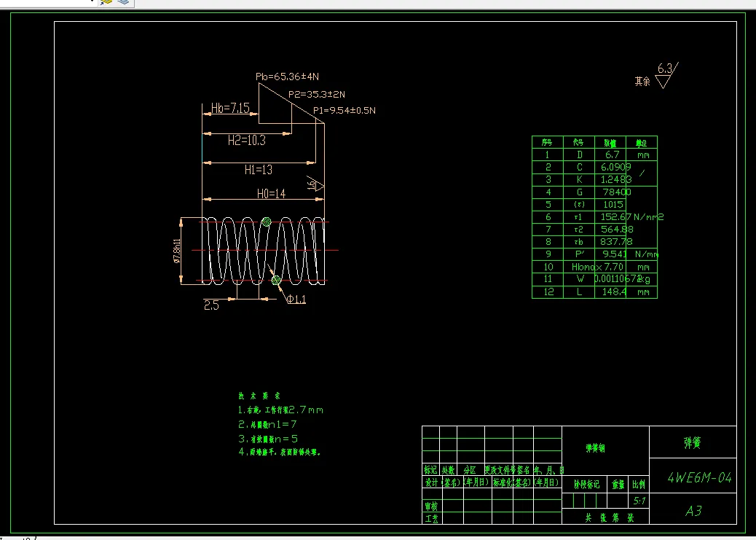Click the 5:1 scale value in title block

(640, 501)
